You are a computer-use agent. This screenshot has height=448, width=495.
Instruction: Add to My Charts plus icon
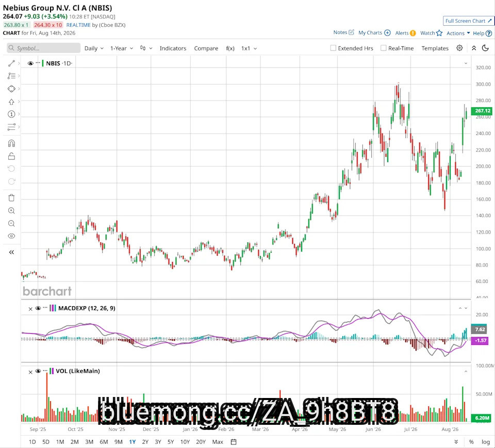pos(387,32)
